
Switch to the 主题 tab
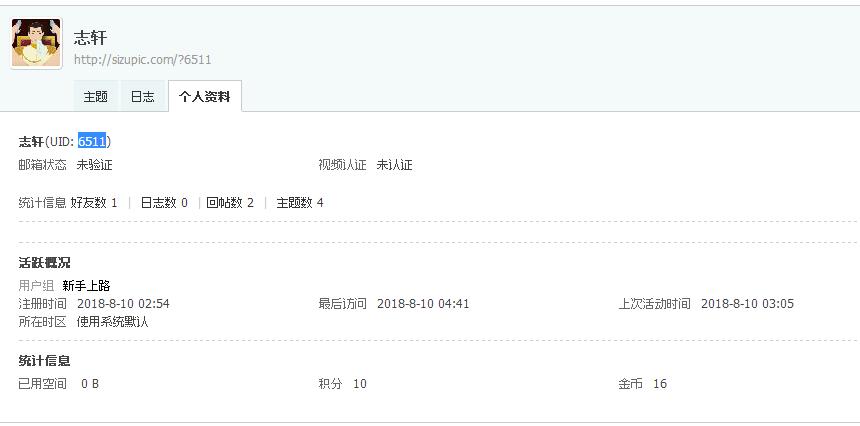96,97
